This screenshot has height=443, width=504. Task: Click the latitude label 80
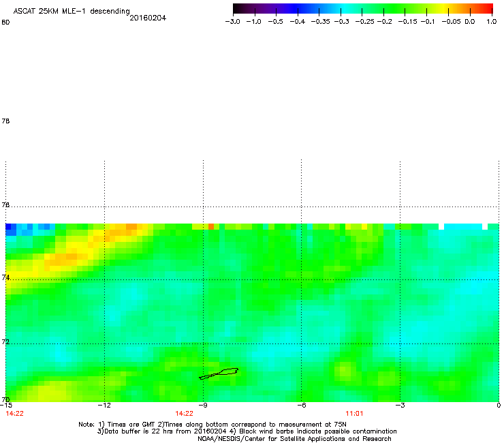click(x=5, y=22)
